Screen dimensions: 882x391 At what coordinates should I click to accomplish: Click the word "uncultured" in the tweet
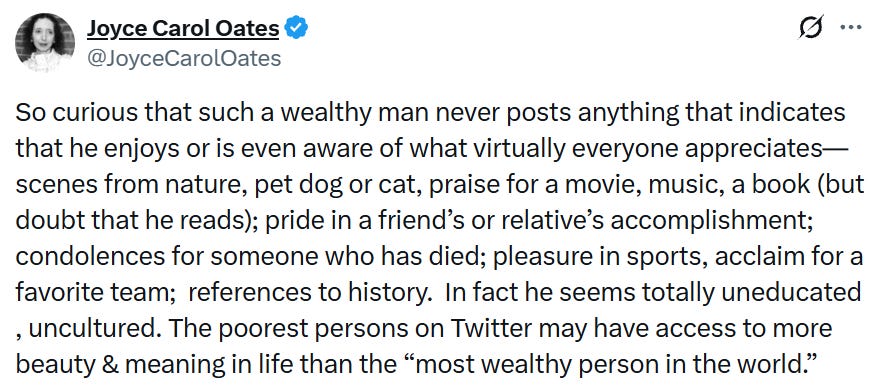click(x=89, y=329)
